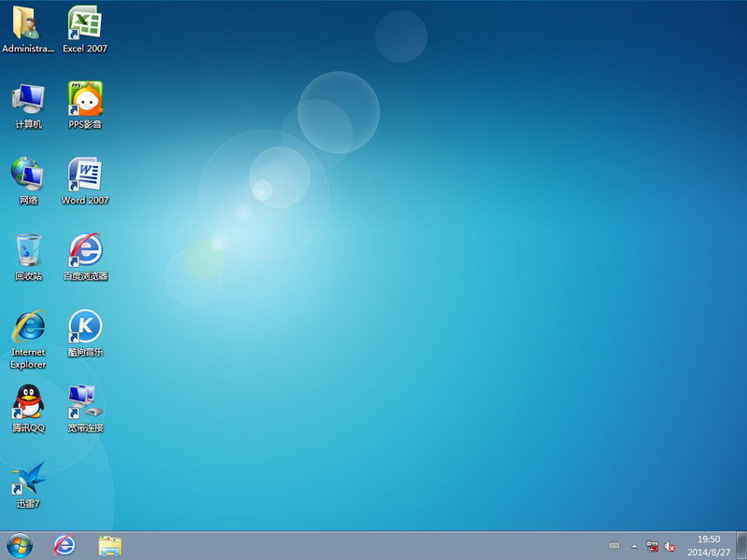Open the network status tray icon

(x=652, y=546)
